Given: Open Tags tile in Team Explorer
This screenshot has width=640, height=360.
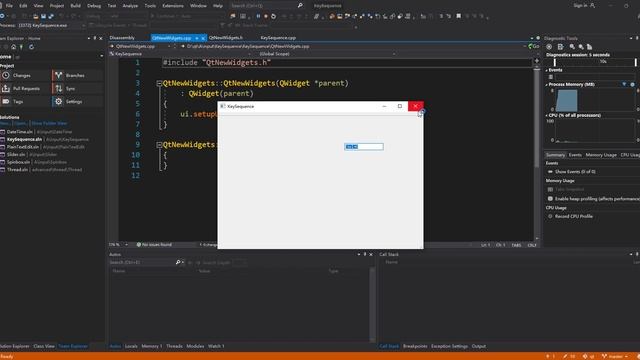Looking at the screenshot, I should point(25,102).
